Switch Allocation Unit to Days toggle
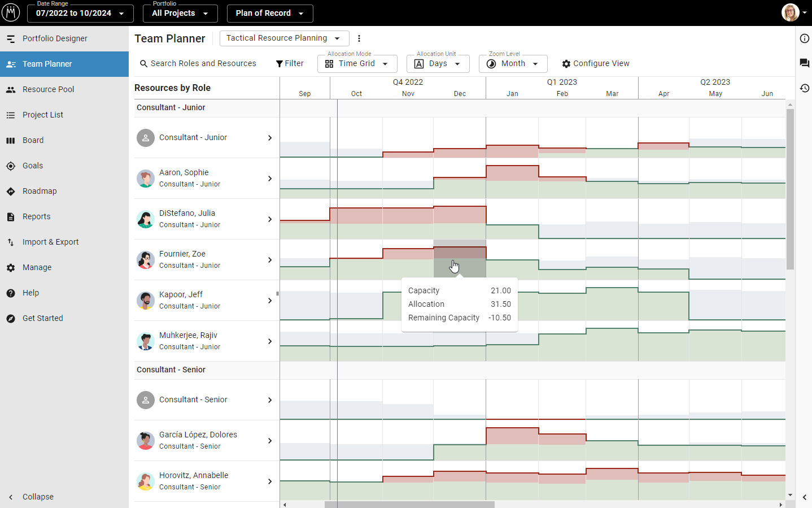The height and width of the screenshot is (508, 812). 438,64
